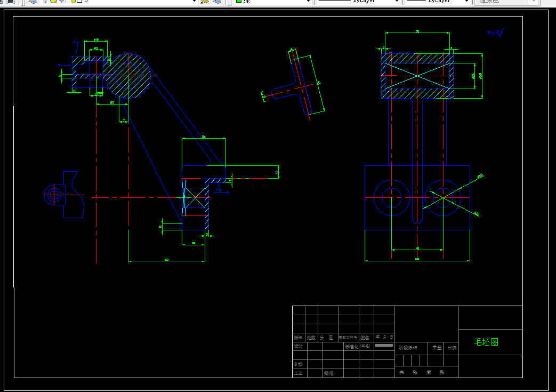This screenshot has height=392, width=556.
Task: Select the 工艺 label in title block
Action: tap(298, 373)
